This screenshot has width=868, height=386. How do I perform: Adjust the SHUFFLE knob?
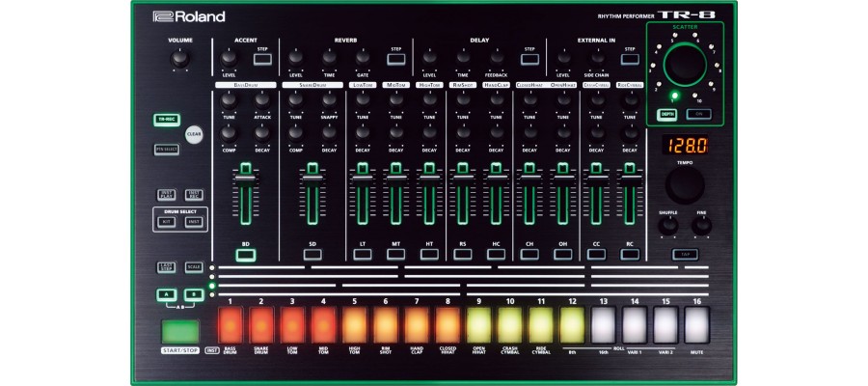(x=668, y=226)
